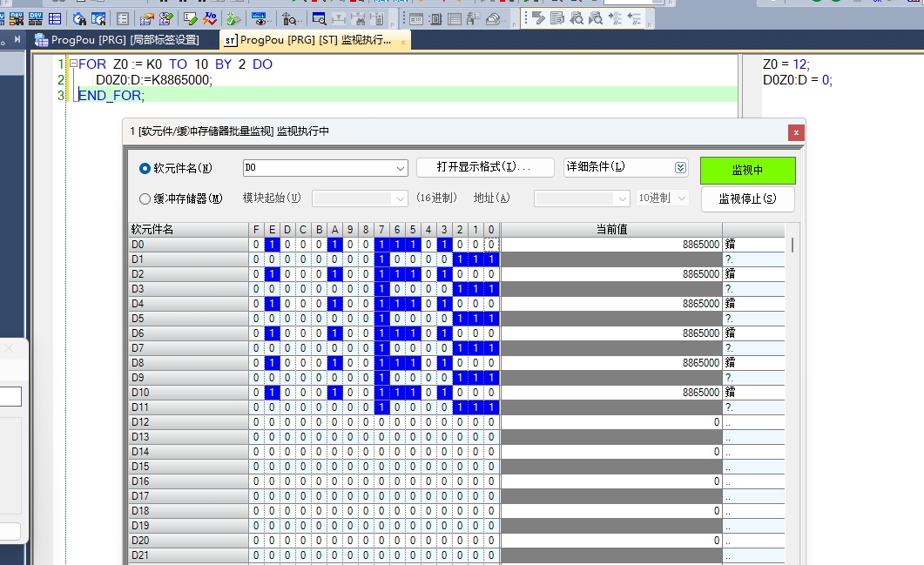
Task: Collapse the FOR loop fold marker on line 1
Action: [x=73, y=64]
